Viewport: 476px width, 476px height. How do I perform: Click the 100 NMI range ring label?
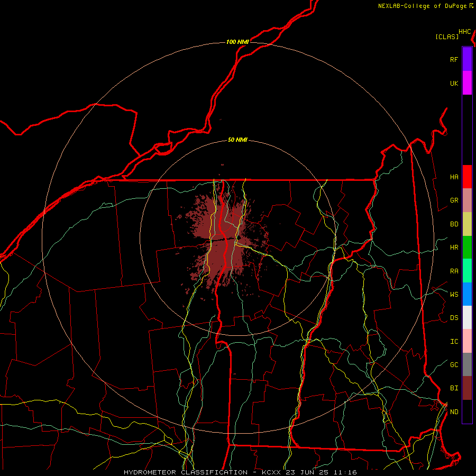pyautogui.click(x=237, y=42)
